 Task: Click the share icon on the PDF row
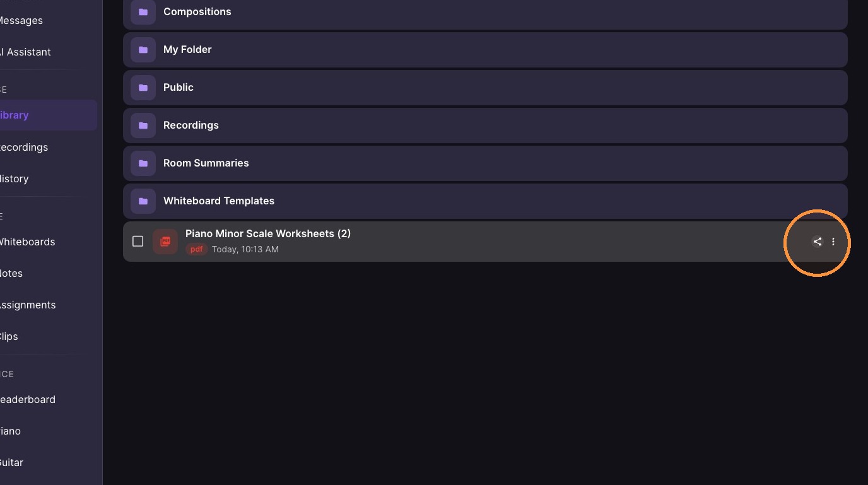(817, 242)
